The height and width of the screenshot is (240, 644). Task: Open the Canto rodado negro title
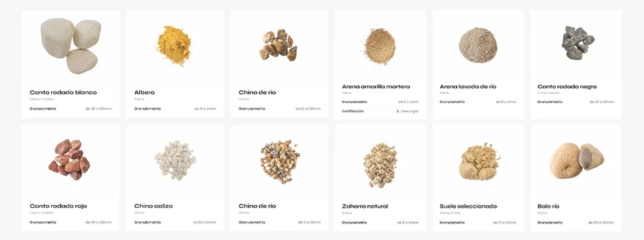(567, 86)
